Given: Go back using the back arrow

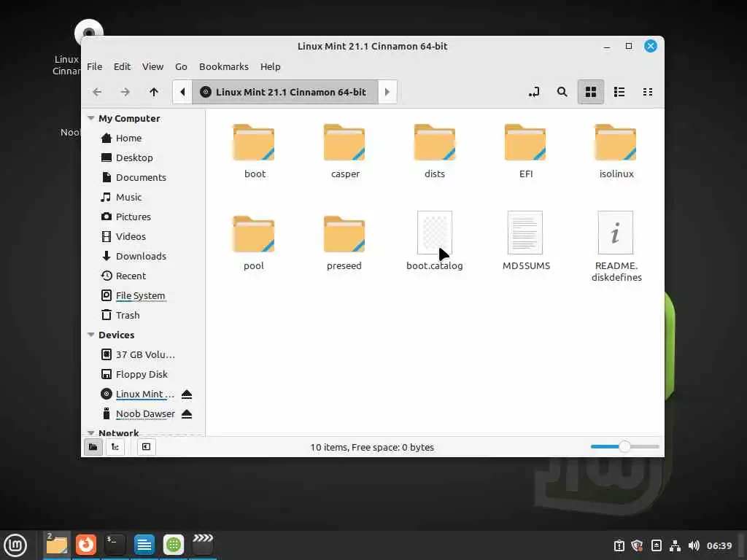Looking at the screenshot, I should [97, 92].
